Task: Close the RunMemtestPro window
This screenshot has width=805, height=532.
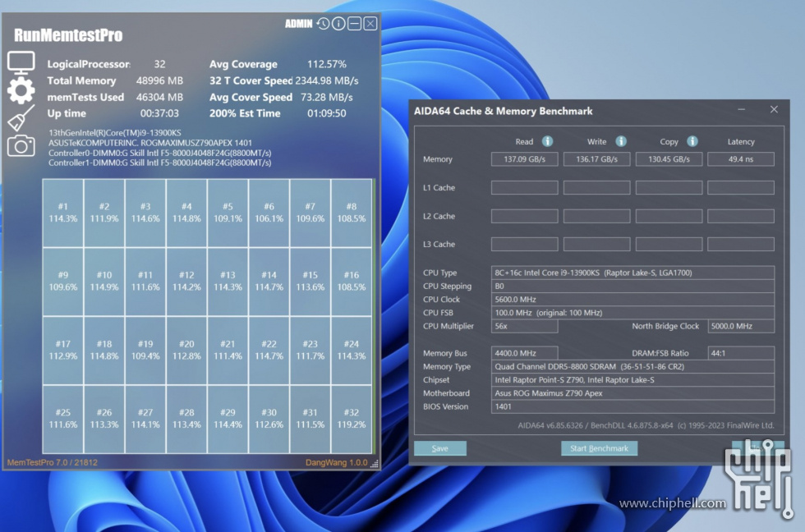Action: tap(370, 24)
